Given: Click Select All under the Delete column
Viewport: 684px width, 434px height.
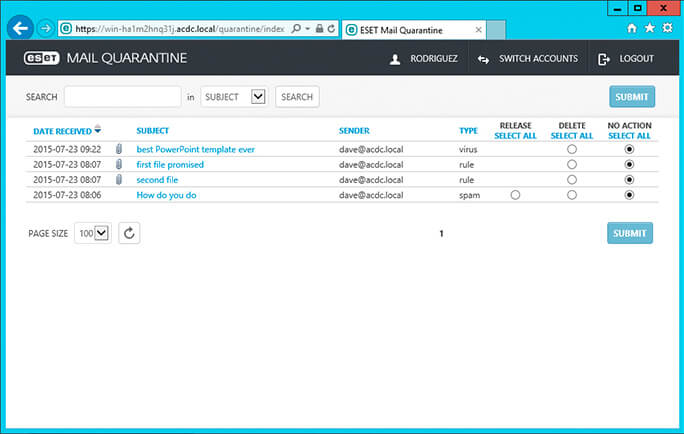Looking at the screenshot, I should tap(571, 135).
